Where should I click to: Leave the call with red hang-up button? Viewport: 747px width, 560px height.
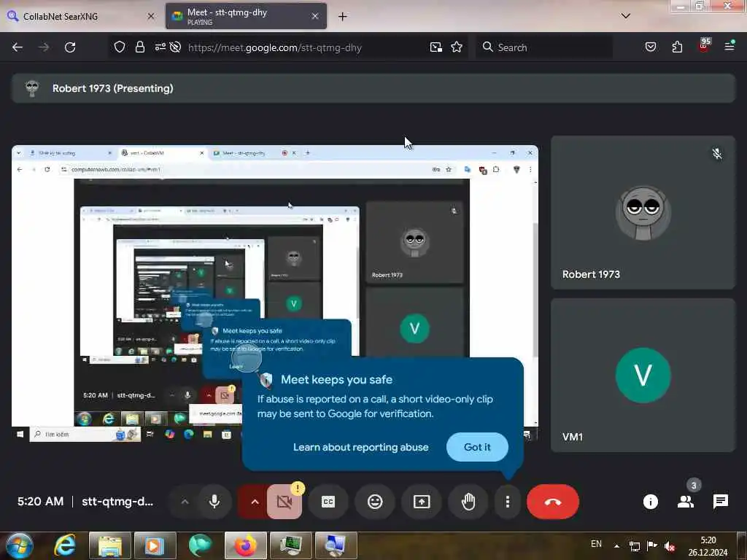click(x=553, y=502)
